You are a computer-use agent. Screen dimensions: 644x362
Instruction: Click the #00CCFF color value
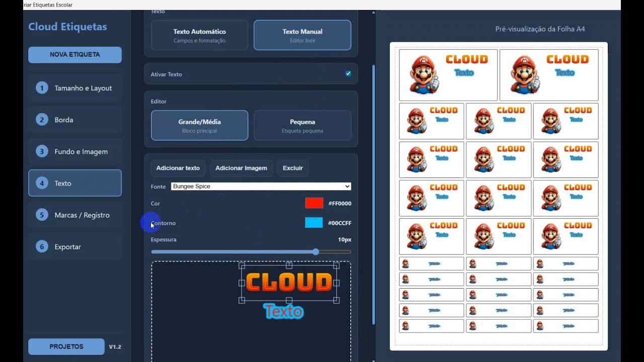[340, 223]
